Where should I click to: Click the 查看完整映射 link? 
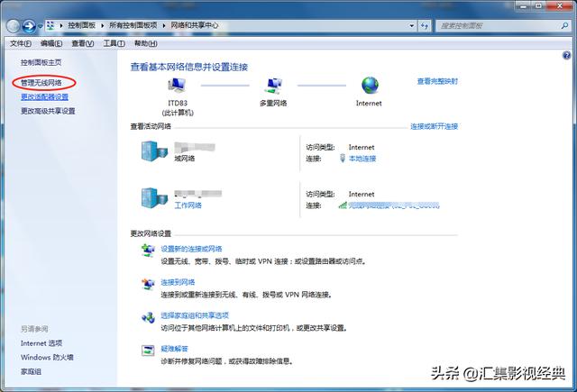[437, 81]
